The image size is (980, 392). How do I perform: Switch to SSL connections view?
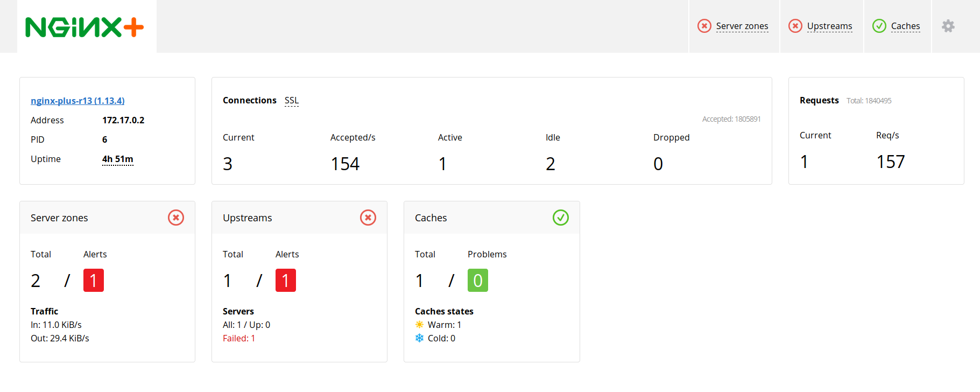(292, 101)
